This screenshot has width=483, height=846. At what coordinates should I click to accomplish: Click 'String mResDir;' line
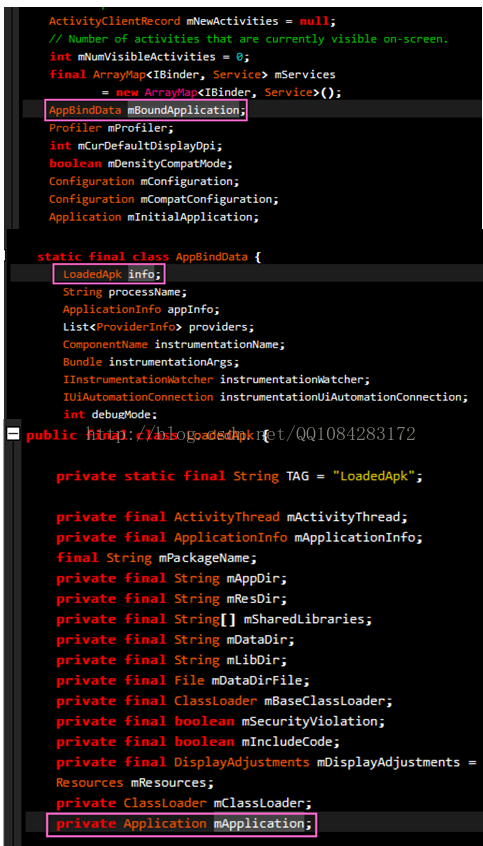(x=172, y=599)
